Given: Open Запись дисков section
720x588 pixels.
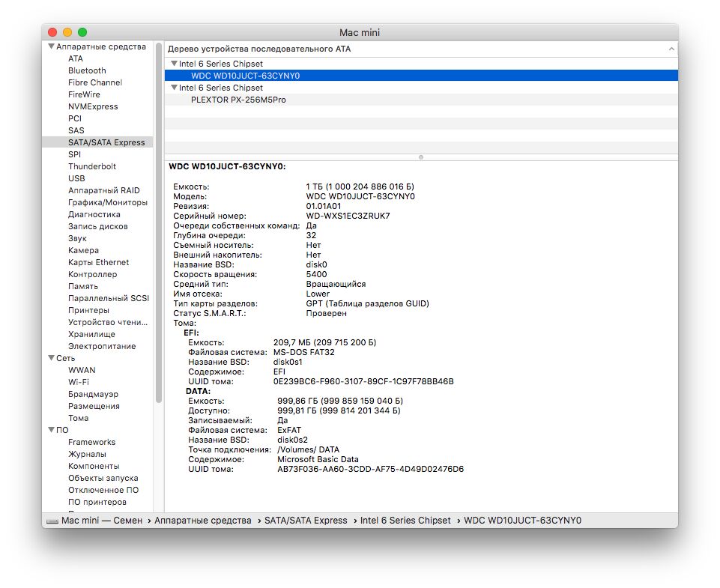Looking at the screenshot, I should click(98, 225).
